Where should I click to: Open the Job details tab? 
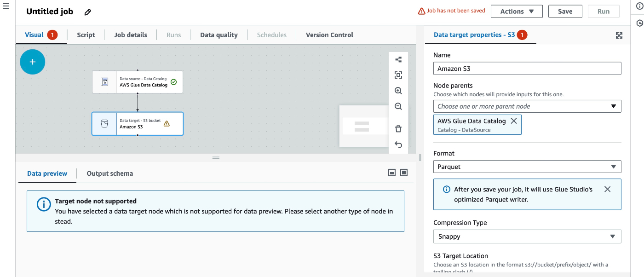coord(131,35)
